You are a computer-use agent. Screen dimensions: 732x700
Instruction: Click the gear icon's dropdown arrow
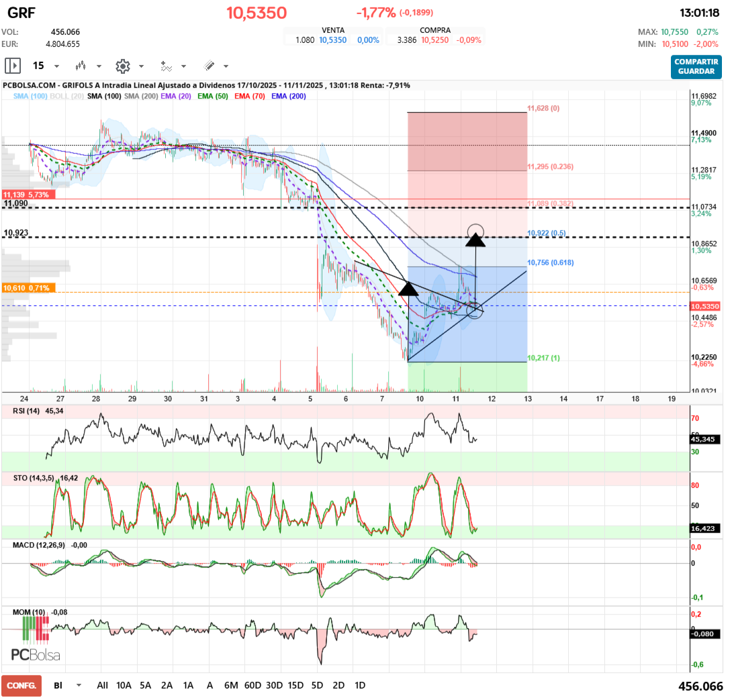point(141,66)
